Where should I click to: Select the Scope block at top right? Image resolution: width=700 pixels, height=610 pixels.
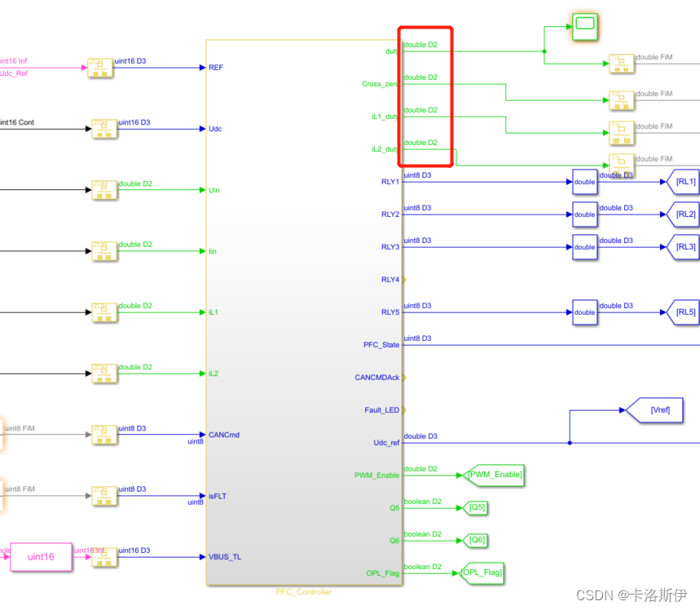[584, 26]
